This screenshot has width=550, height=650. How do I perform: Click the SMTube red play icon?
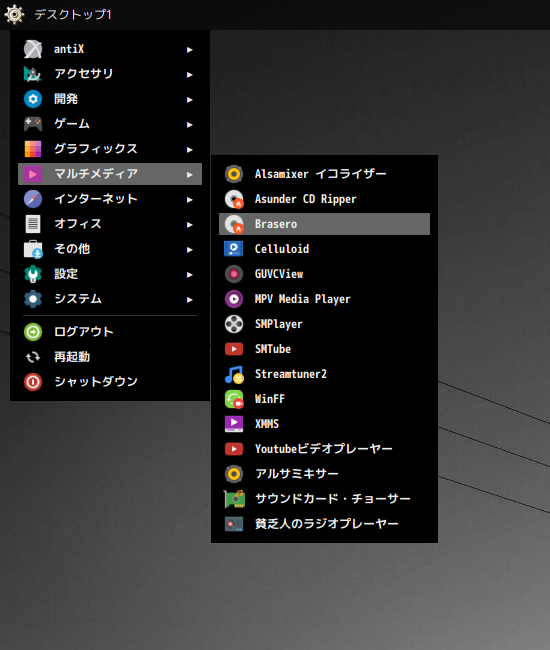click(234, 349)
